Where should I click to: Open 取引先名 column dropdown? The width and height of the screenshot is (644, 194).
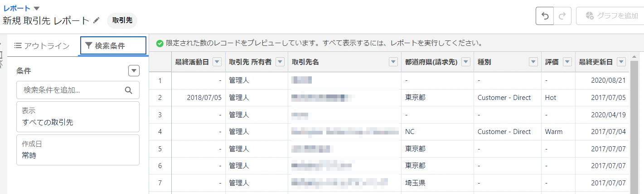pyautogui.click(x=393, y=62)
